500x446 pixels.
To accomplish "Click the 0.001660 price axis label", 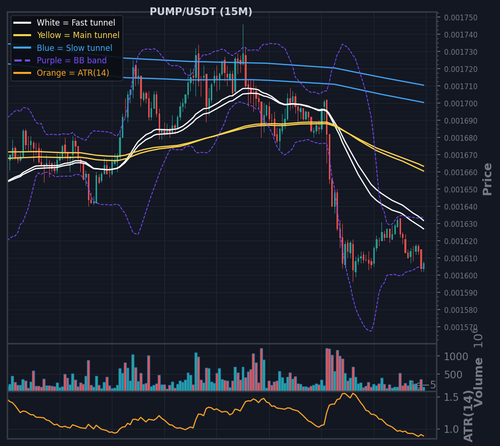I will coord(461,172).
